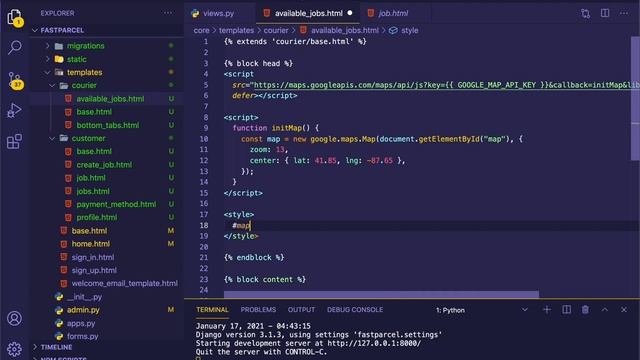This screenshot has width=640, height=360.
Task: Open jobs.html in the file tree
Action: [x=93, y=191]
